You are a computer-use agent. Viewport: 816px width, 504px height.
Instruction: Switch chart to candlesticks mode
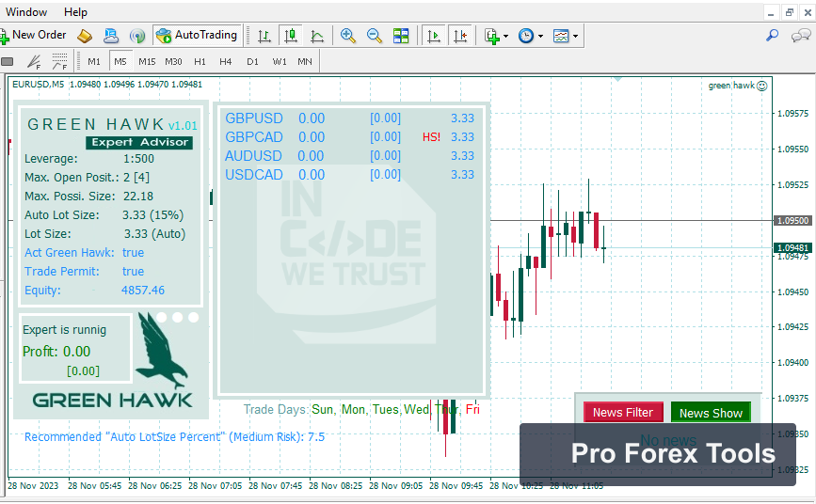(291, 36)
